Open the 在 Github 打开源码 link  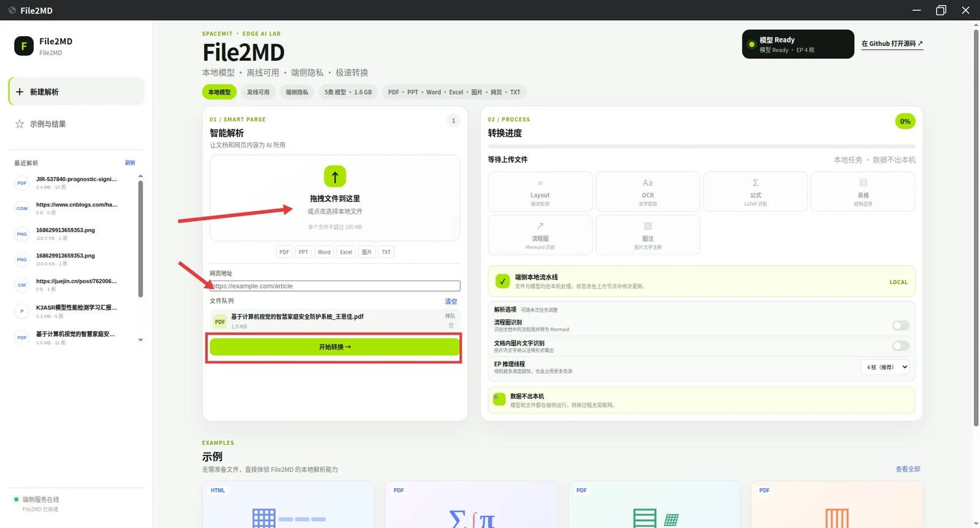(892, 43)
